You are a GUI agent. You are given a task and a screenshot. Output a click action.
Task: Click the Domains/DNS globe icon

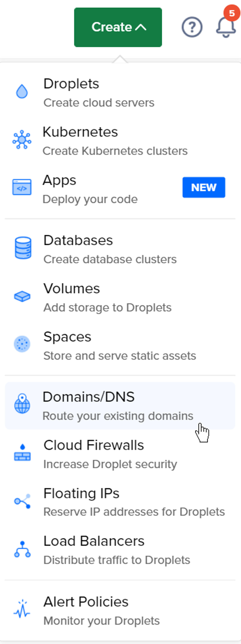(x=22, y=404)
